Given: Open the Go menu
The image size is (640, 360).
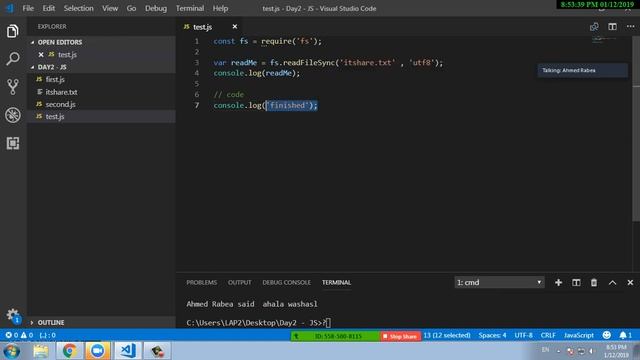Looking at the screenshot, I should coord(131,8).
